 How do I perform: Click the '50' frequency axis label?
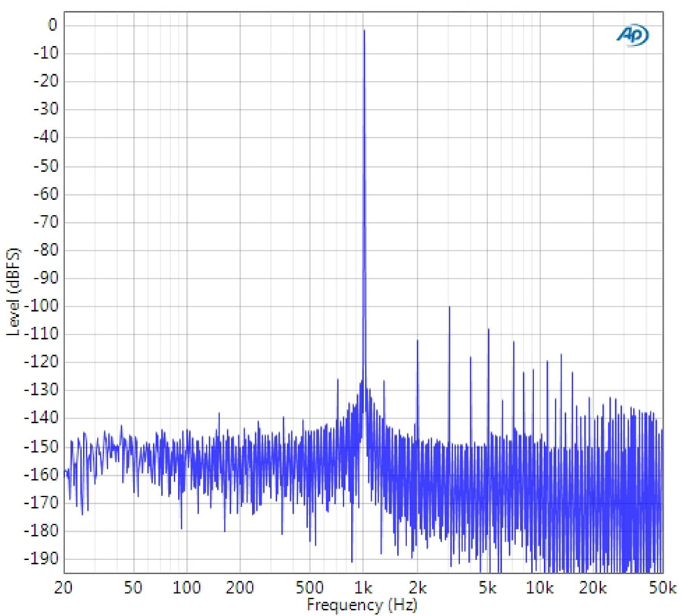pos(133,588)
